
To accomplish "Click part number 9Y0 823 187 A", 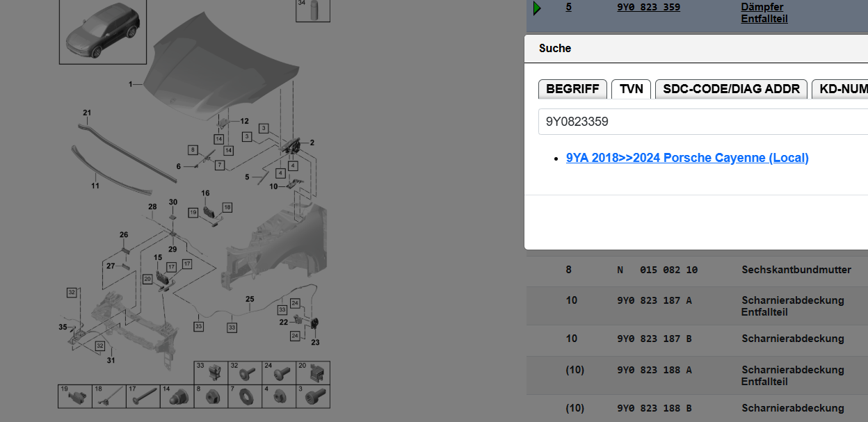I will point(653,300).
